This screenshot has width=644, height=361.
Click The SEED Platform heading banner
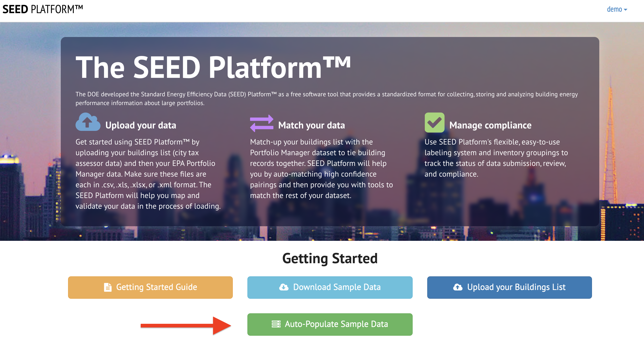pos(214,67)
